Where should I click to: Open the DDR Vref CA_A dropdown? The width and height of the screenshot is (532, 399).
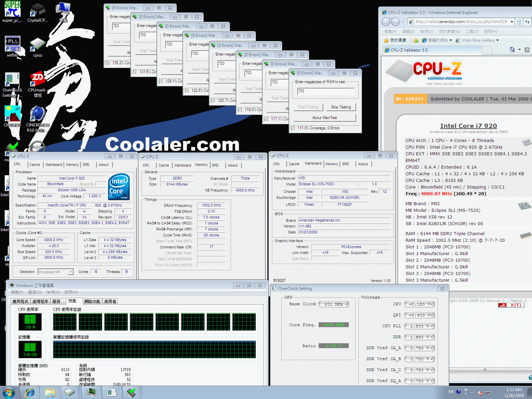[420, 348]
